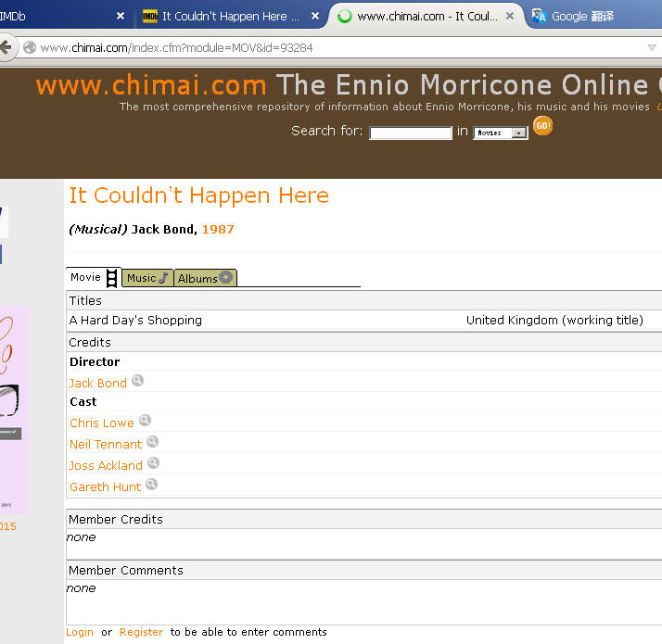The height and width of the screenshot is (644, 662).
Task: Open the address bar history dropdown arrow
Action: pos(652,47)
